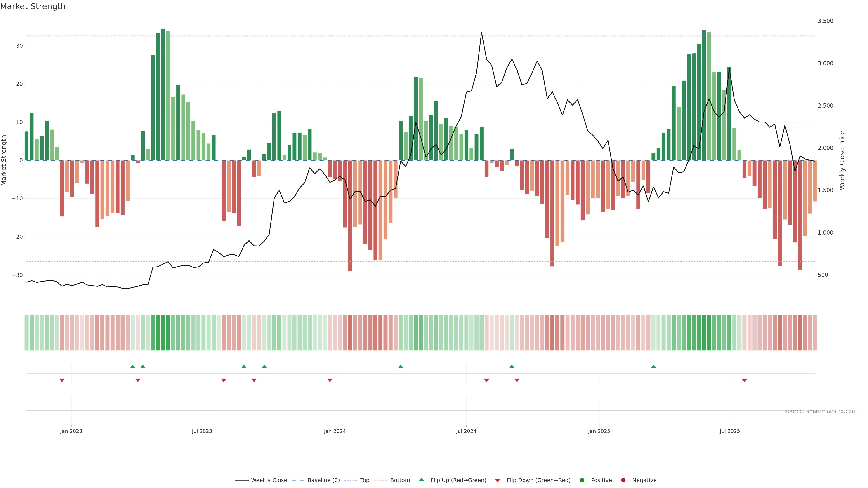The height and width of the screenshot is (488, 868).
Task: Click the source: sharemaestro.com text
Action: tap(821, 411)
